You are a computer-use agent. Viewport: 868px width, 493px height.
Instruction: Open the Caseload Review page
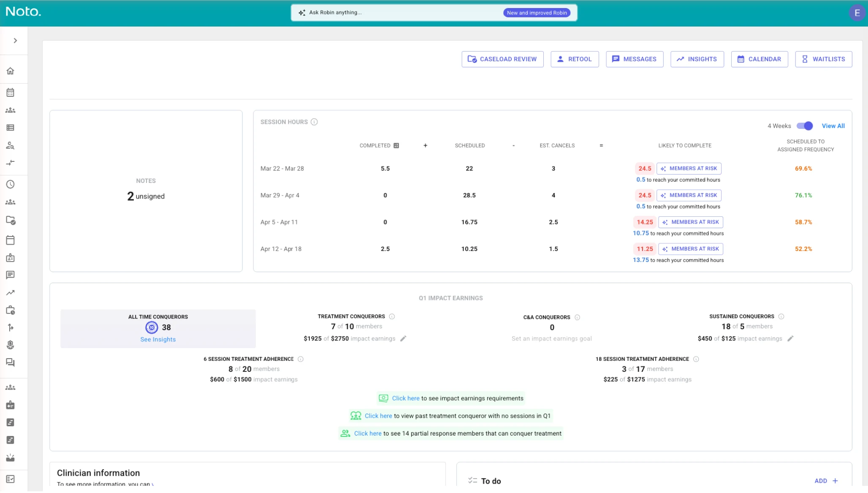pyautogui.click(x=502, y=59)
